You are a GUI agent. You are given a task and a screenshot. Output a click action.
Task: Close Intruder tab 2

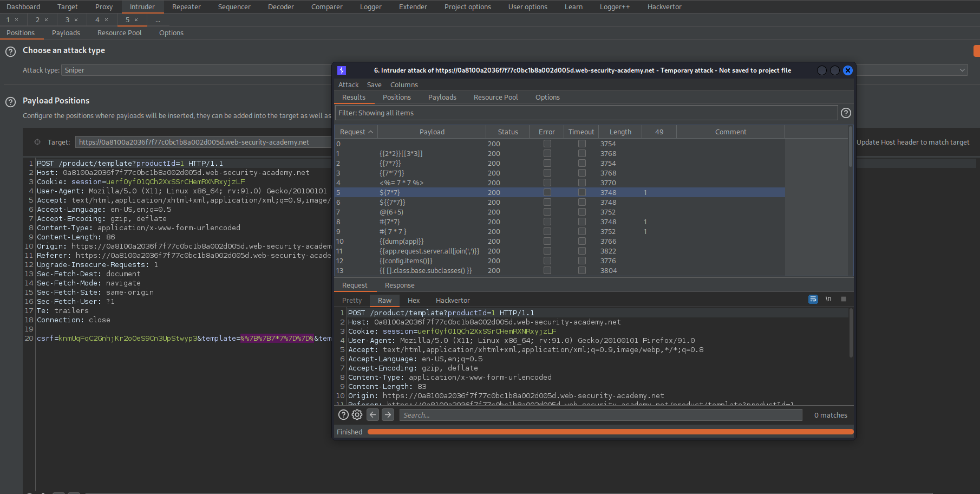47,20
